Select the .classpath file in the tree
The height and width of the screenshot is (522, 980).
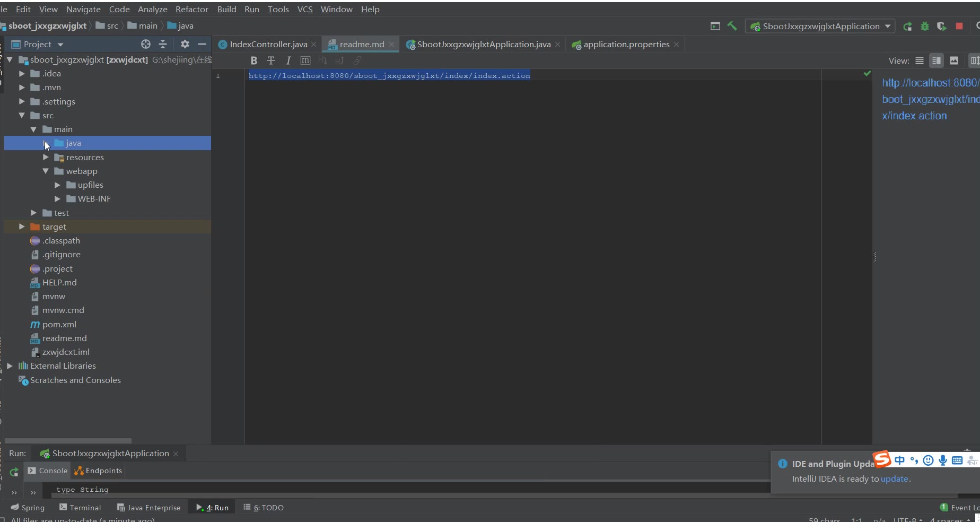click(x=55, y=240)
